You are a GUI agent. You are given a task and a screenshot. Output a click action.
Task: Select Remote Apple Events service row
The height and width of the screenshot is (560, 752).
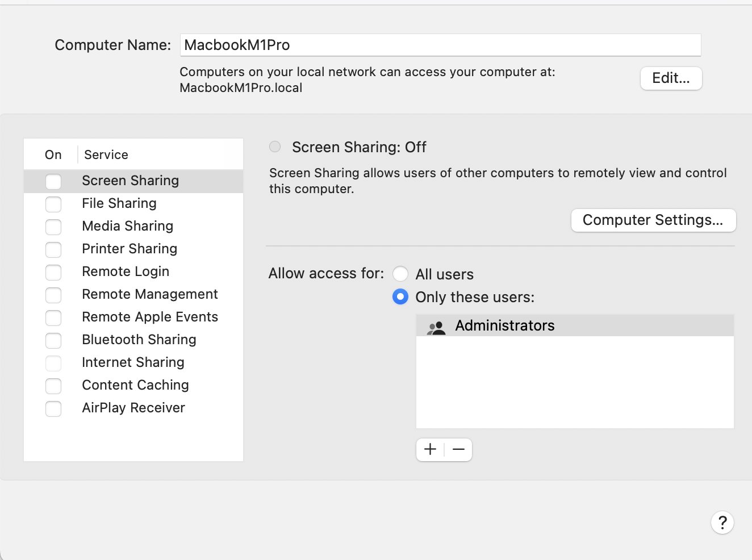coord(133,317)
